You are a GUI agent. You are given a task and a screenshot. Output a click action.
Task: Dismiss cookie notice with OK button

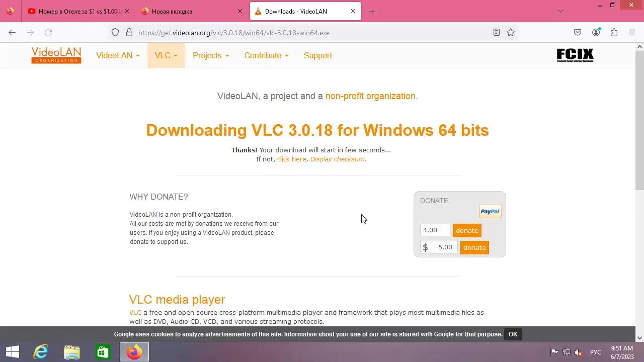(513, 334)
